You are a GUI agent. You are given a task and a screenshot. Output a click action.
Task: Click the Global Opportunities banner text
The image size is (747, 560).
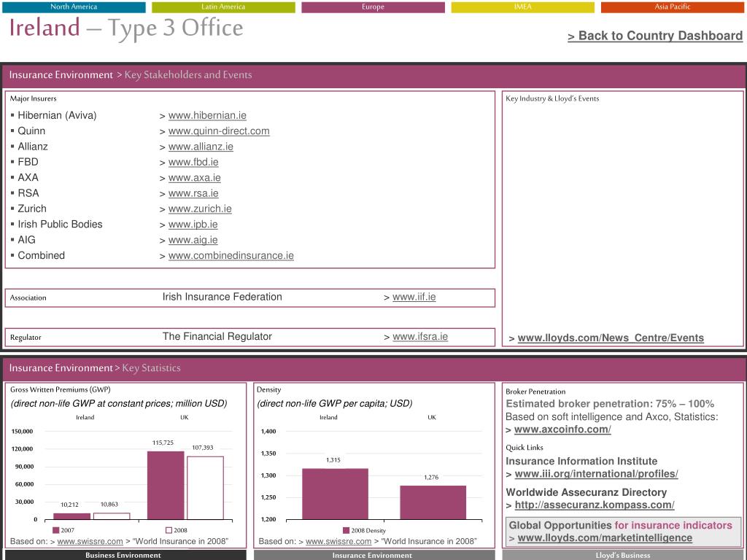pyautogui.click(x=620, y=525)
